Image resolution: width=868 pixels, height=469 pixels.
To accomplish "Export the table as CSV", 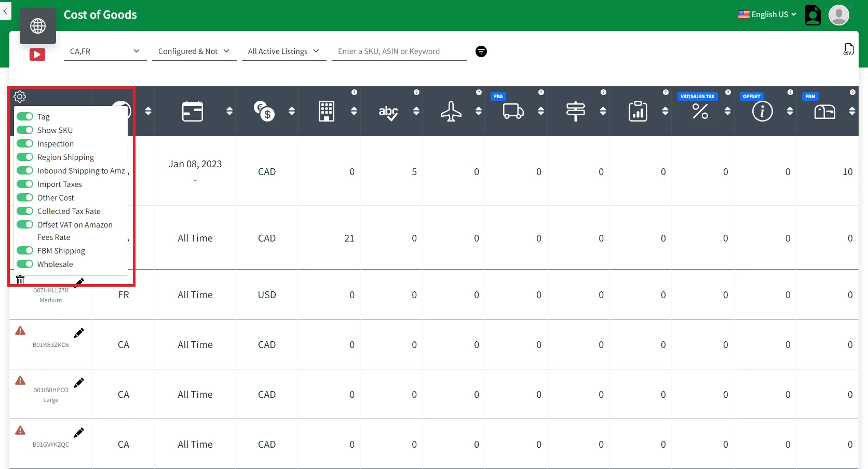I will (848, 49).
